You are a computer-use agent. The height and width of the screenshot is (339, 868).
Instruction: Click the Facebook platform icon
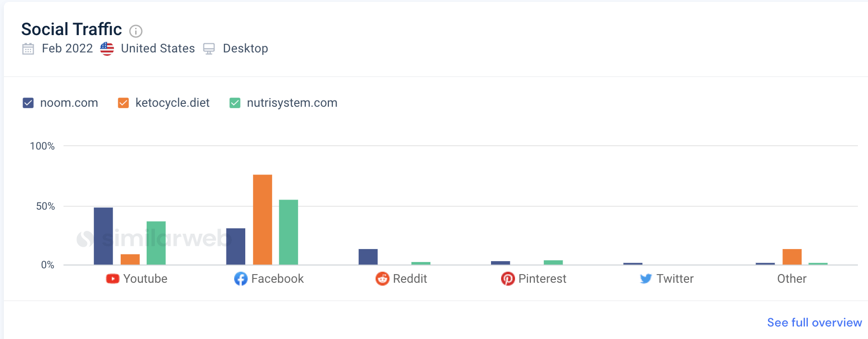point(241,278)
